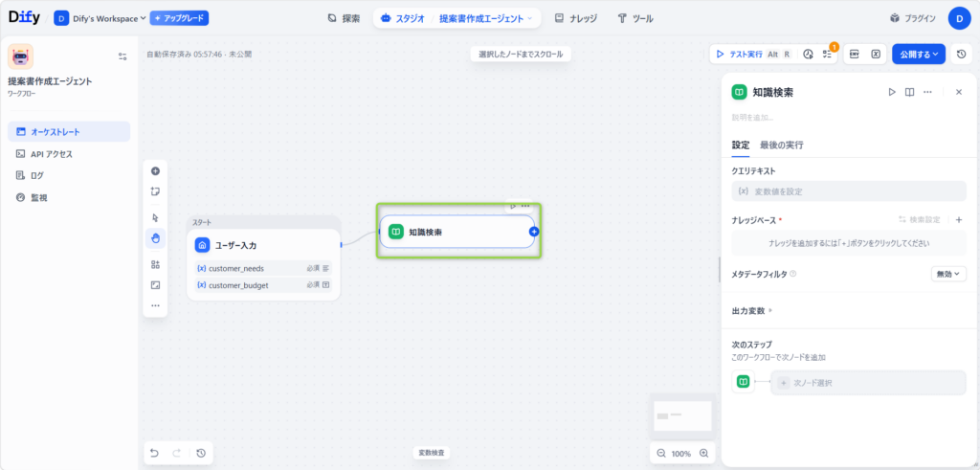Click the add note icon in canvas toolbar
The image size is (980, 470).
[155, 191]
